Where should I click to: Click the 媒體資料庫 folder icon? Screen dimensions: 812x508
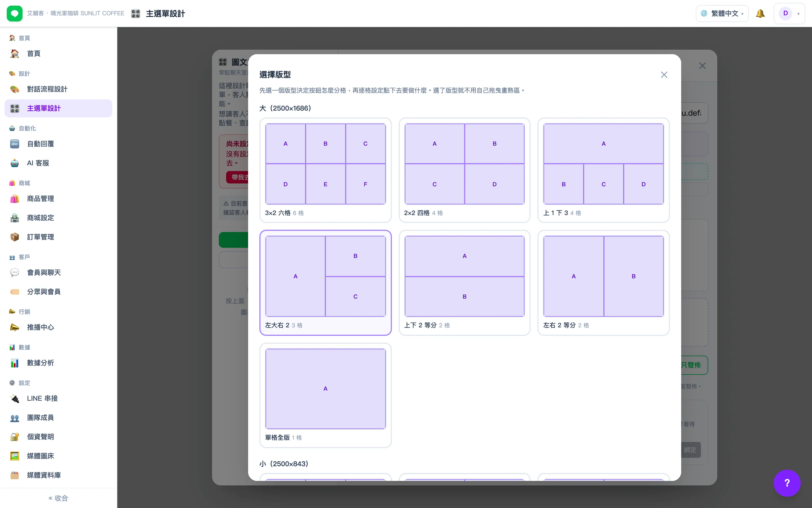point(15,476)
